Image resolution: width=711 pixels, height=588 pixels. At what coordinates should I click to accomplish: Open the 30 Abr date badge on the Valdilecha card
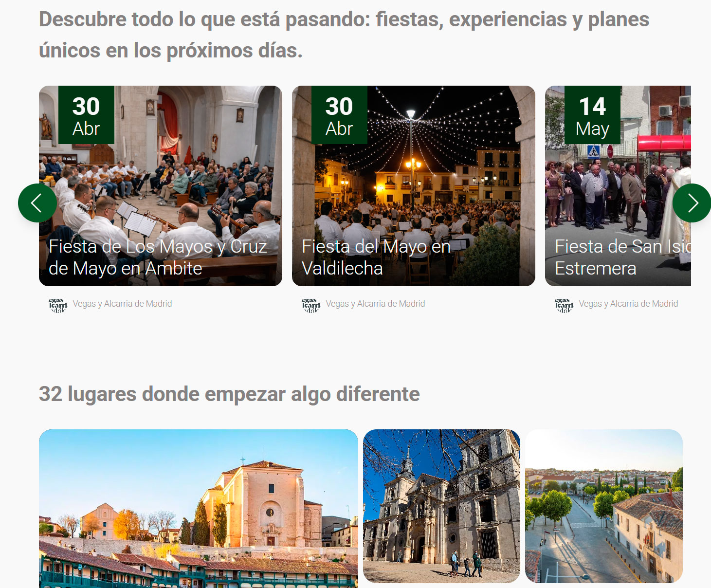[x=339, y=115]
